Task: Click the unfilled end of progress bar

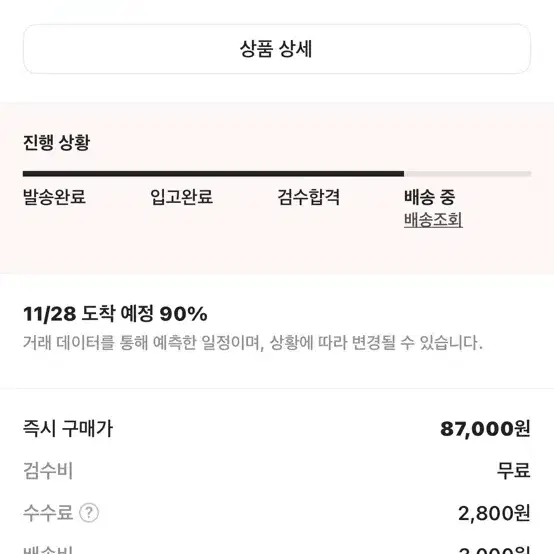Action: pyautogui.click(x=467, y=173)
